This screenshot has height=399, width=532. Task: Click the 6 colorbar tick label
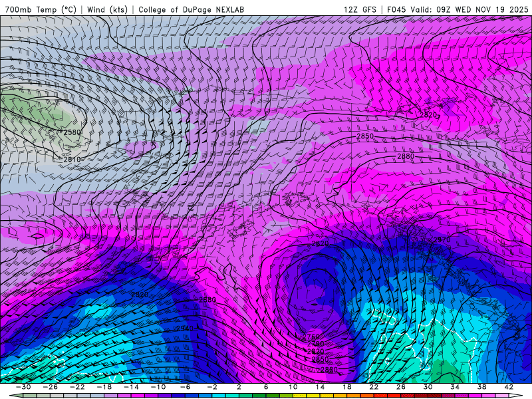click(265, 387)
